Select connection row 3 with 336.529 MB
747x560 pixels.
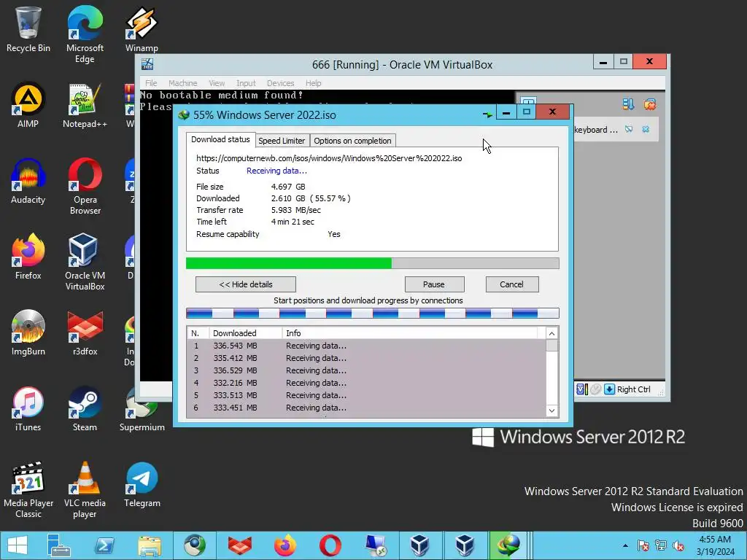click(x=366, y=370)
